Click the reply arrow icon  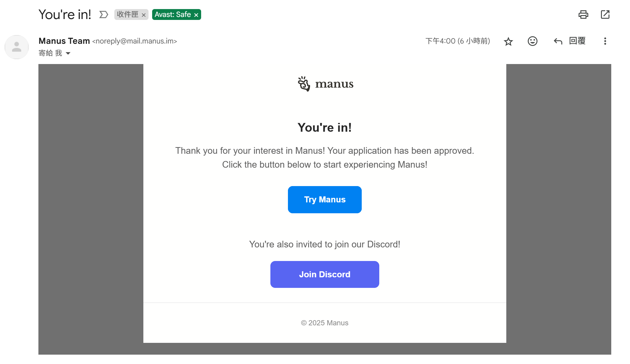click(x=558, y=41)
